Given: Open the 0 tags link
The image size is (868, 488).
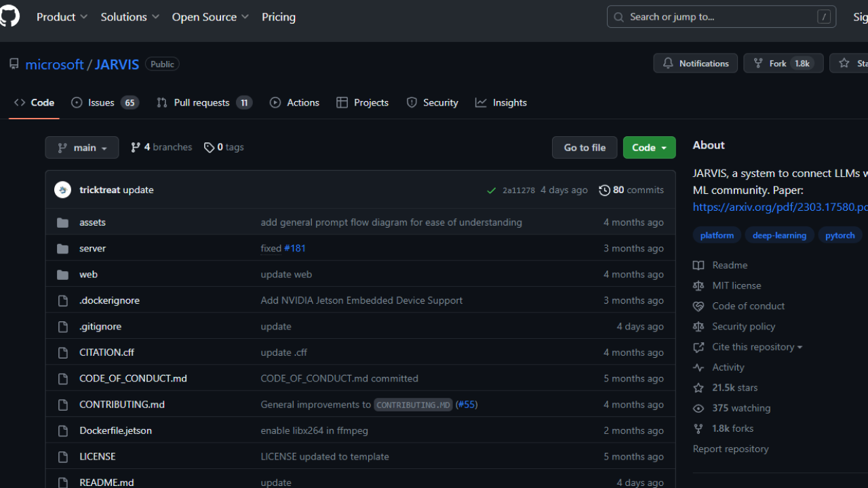Looking at the screenshot, I should click(x=224, y=147).
